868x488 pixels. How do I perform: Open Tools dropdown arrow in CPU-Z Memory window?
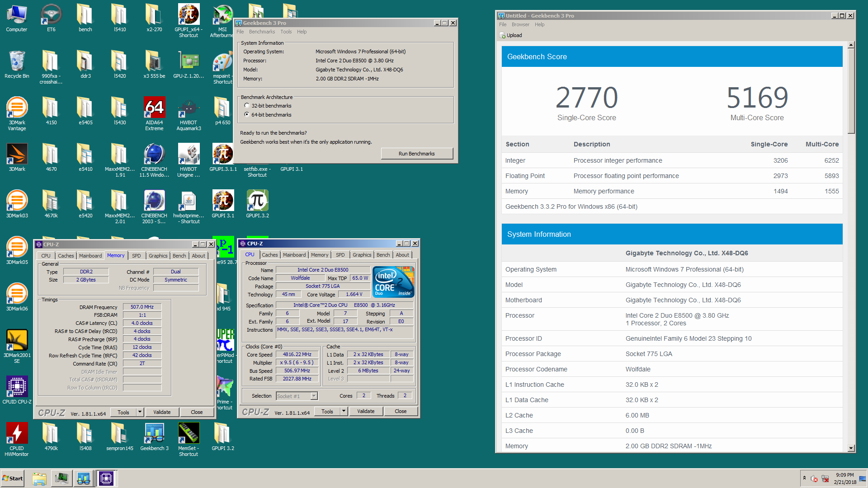tap(140, 412)
